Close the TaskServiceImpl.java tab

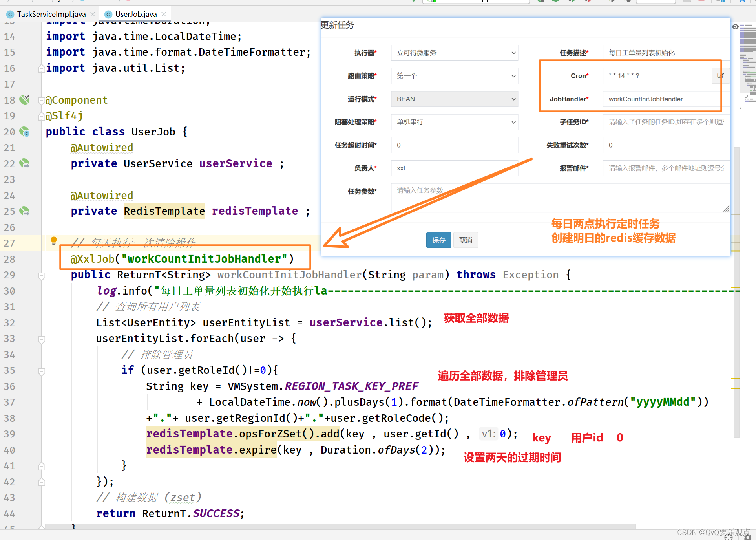(93, 14)
